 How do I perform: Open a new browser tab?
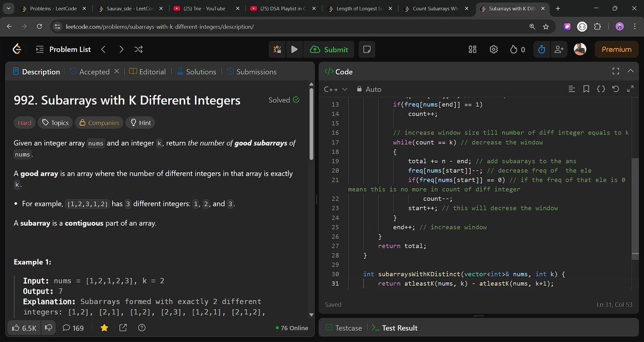coord(558,9)
